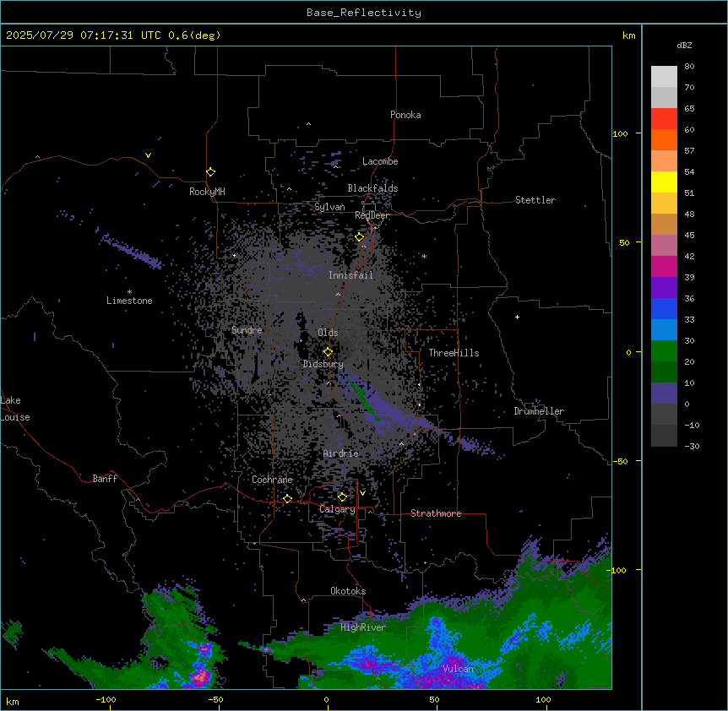Click the white plus marker east of ThreeHills
The height and width of the screenshot is (711, 728).
pyautogui.click(x=517, y=317)
